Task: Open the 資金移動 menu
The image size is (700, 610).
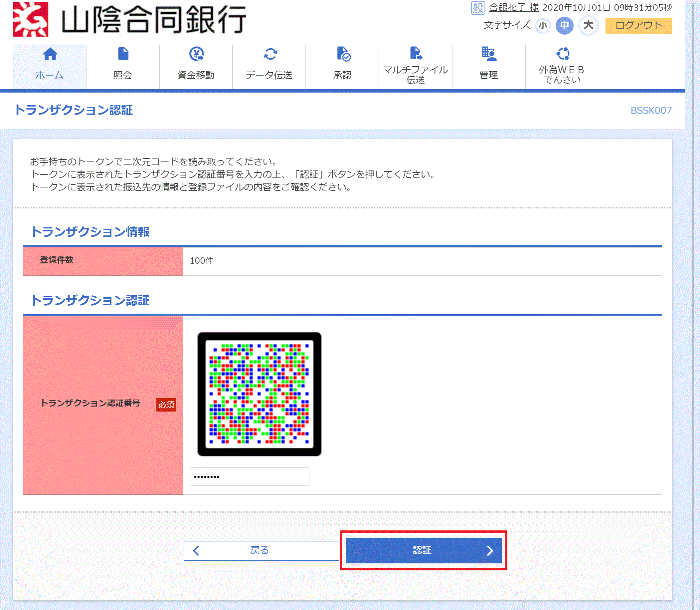Action: pyautogui.click(x=196, y=67)
